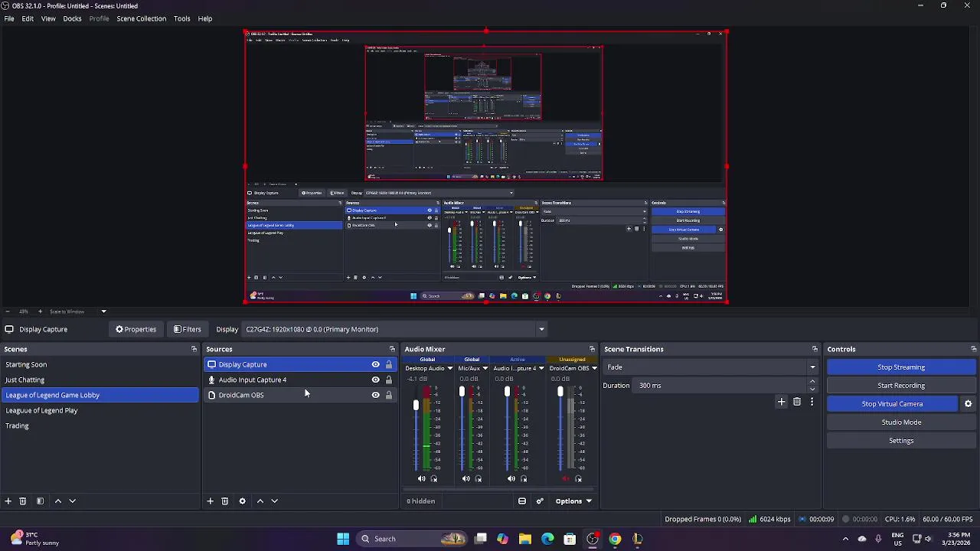Adjust Desktop Audio volume slider
Screen dimensions: 980x551
click(416, 406)
